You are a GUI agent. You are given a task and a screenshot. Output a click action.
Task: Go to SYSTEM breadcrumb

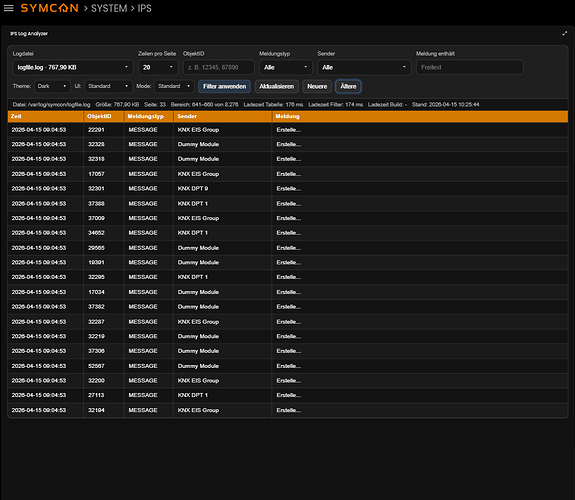[109, 8]
